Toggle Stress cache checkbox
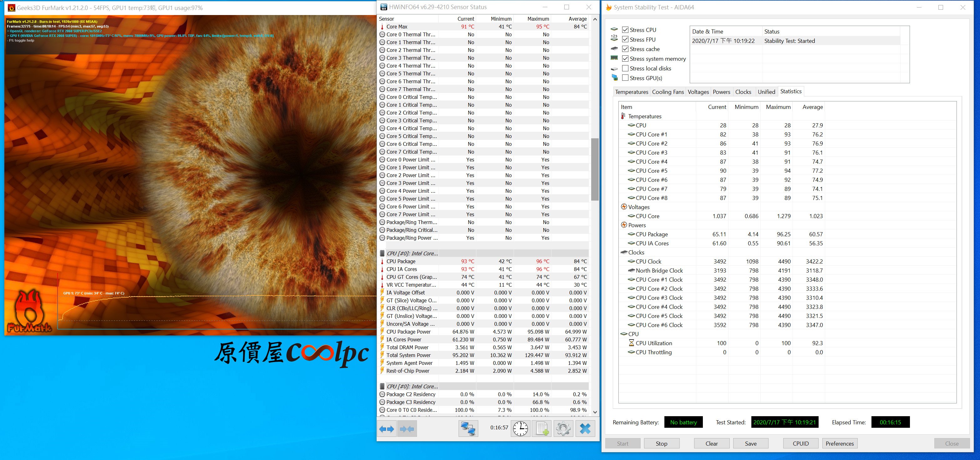This screenshot has width=980, height=460. [625, 49]
